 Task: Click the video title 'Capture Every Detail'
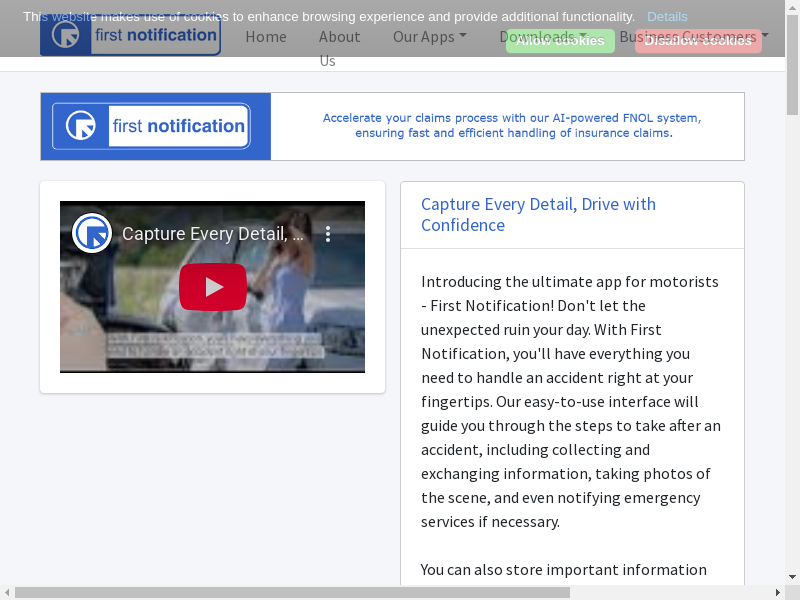[212, 234]
